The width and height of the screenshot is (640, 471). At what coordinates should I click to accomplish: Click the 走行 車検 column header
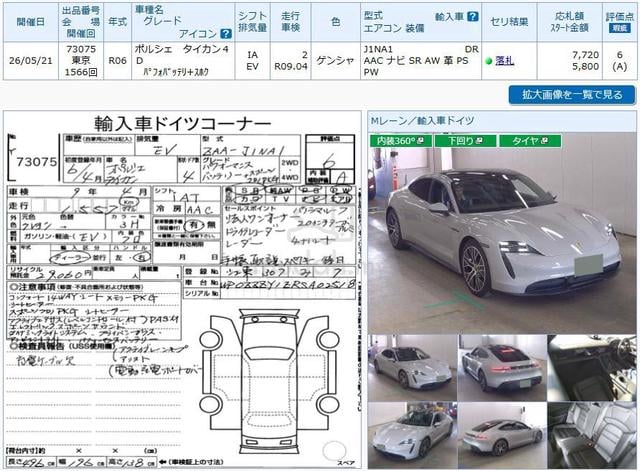tap(291, 22)
